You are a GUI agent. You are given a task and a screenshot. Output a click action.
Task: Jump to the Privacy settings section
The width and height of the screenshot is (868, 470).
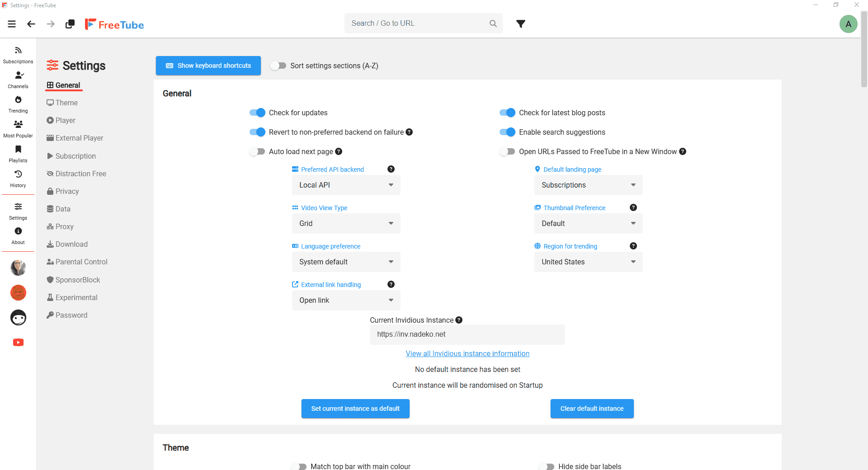[x=67, y=191]
